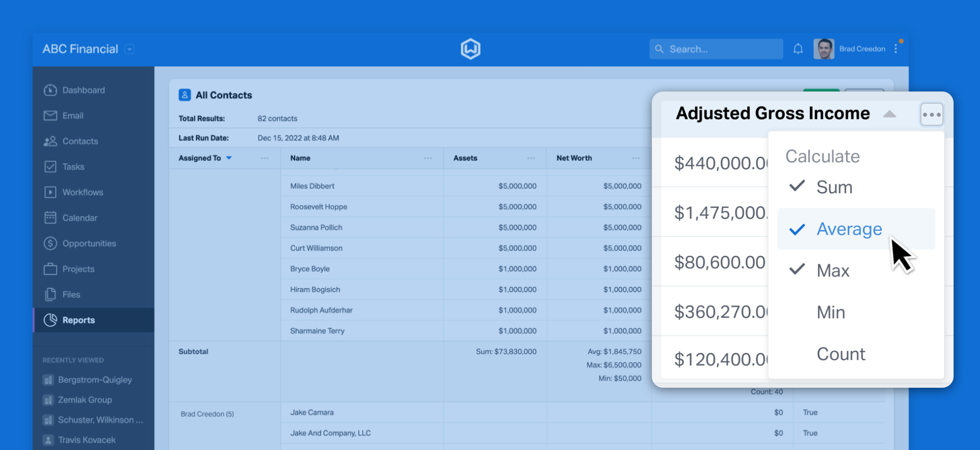Choose Count in the Calculate menu
Viewport: 980px width, 450px height.
pyautogui.click(x=841, y=354)
